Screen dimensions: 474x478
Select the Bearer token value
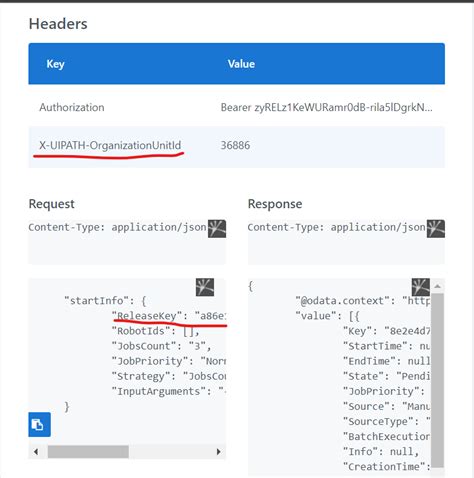[x=327, y=107]
